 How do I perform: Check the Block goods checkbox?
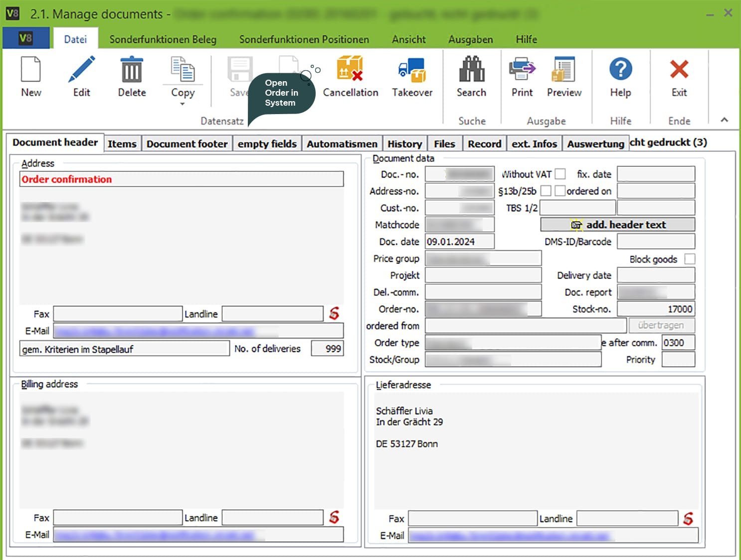[x=690, y=259]
